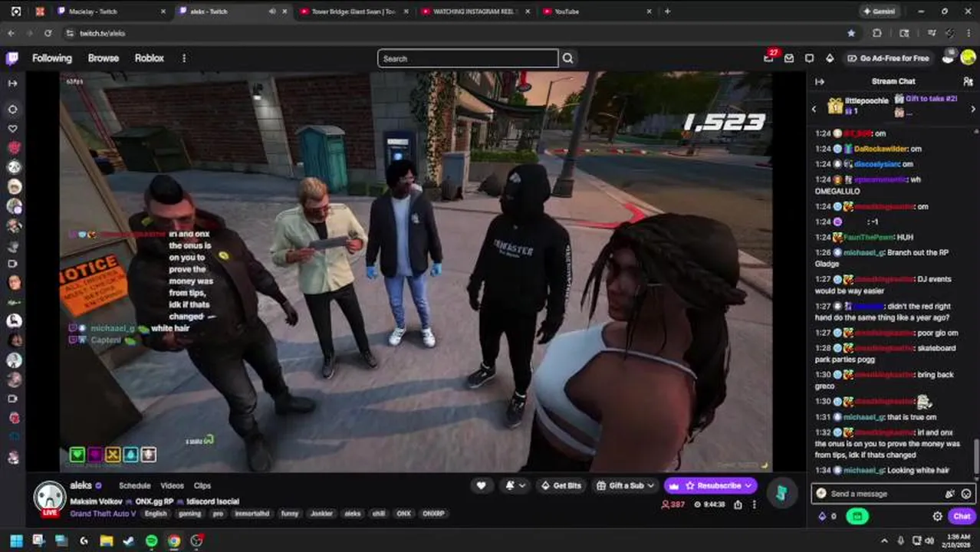Open channel points balance icon
The height and width of the screenshot is (552, 980).
tap(827, 517)
